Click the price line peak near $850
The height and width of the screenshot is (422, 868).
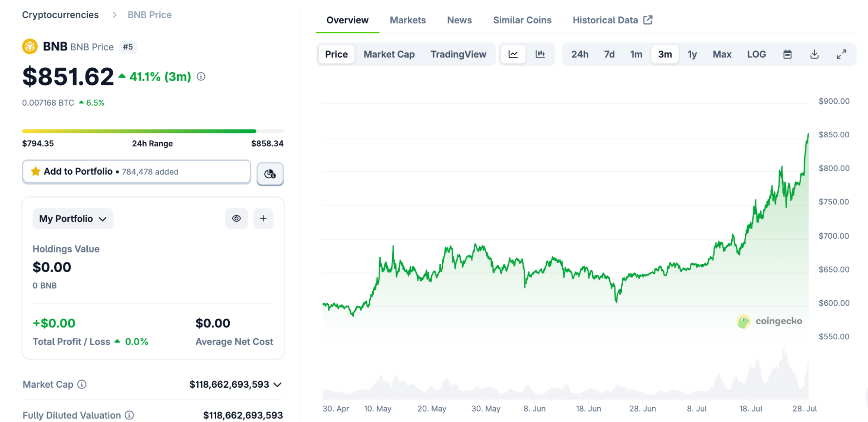click(808, 135)
